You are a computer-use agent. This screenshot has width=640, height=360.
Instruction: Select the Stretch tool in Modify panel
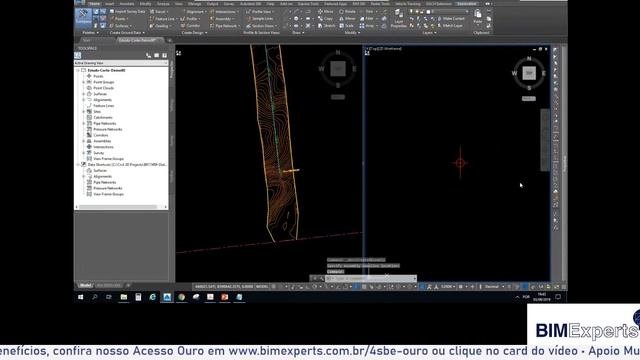(x=327, y=26)
